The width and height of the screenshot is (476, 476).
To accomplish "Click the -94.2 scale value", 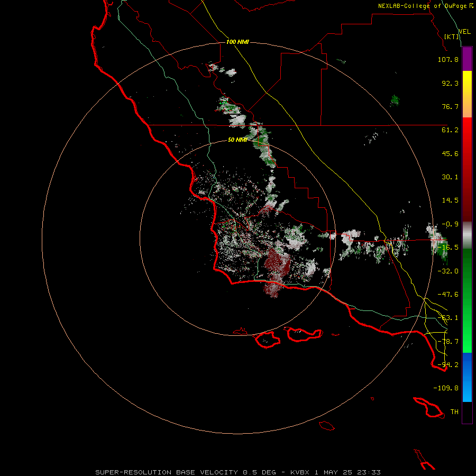I will pos(448,365).
